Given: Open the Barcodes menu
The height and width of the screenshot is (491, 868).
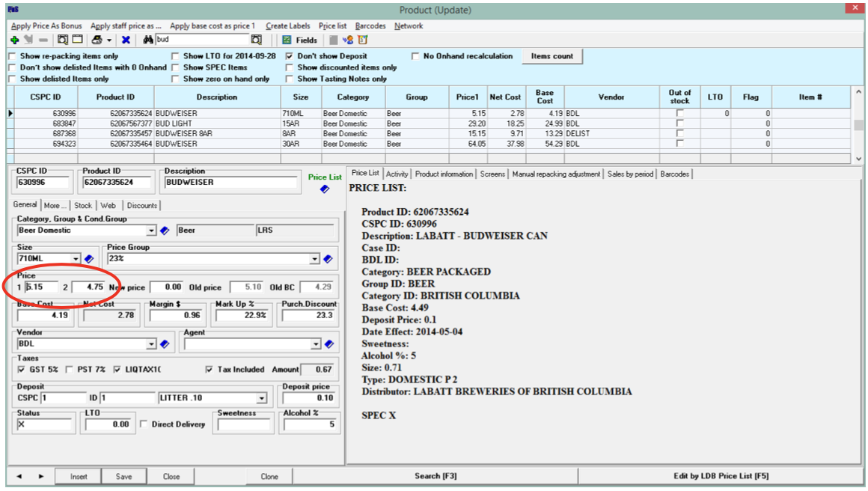Looking at the screenshot, I should click(x=370, y=26).
